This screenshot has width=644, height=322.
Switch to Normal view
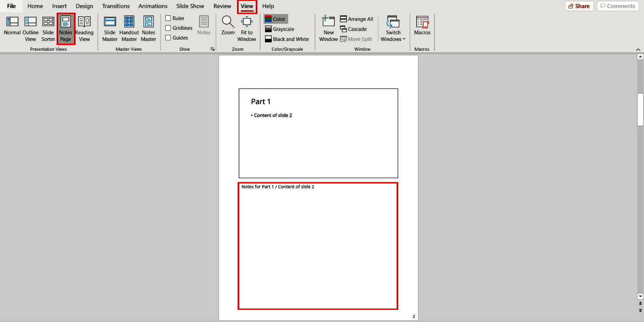click(12, 27)
